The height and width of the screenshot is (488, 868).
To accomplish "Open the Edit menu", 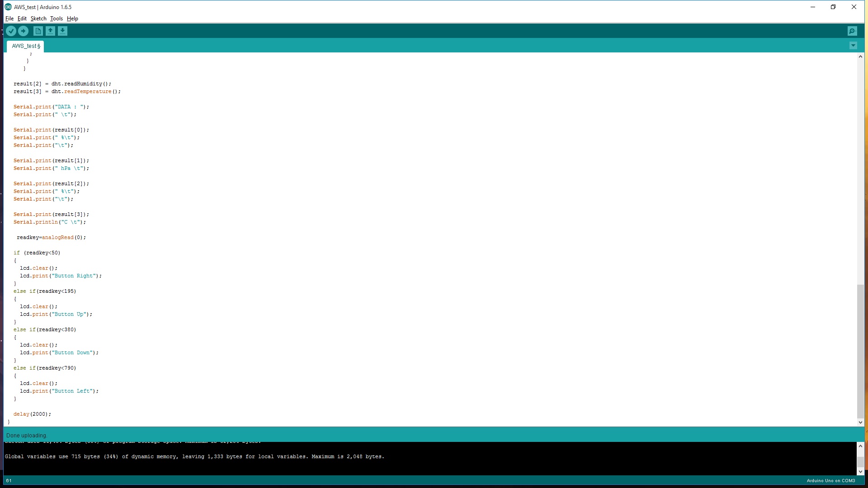I will pyautogui.click(x=22, y=19).
